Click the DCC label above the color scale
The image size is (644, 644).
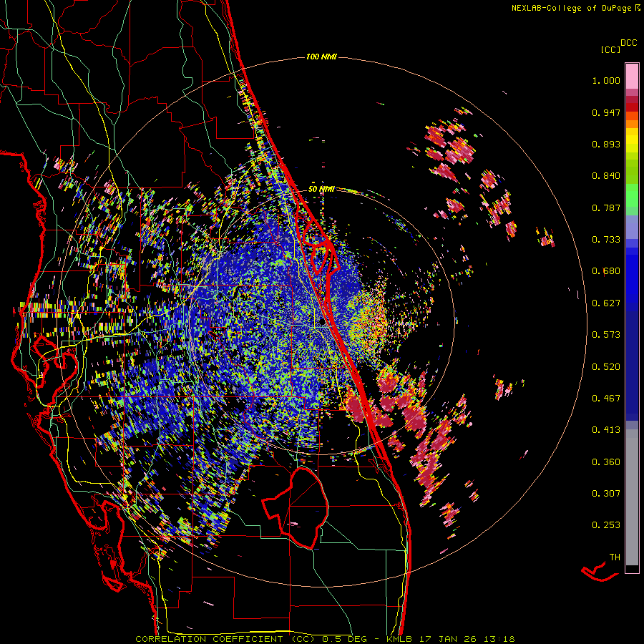629,43
